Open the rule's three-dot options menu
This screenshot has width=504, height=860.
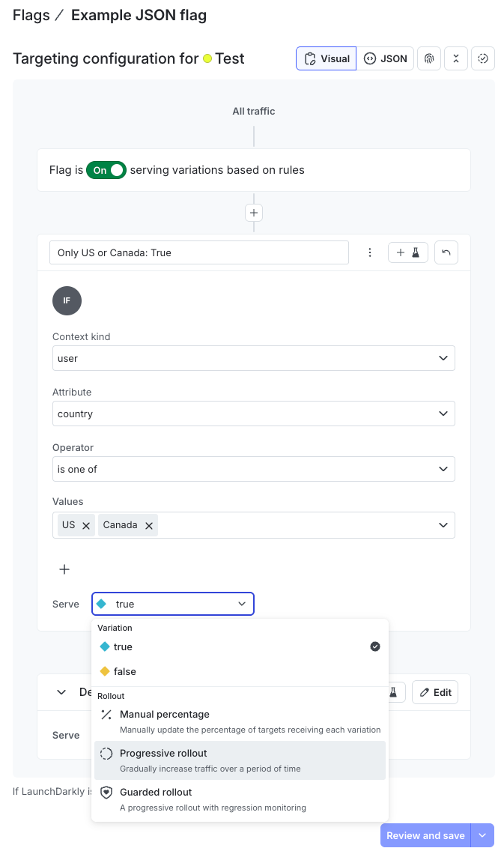[370, 252]
